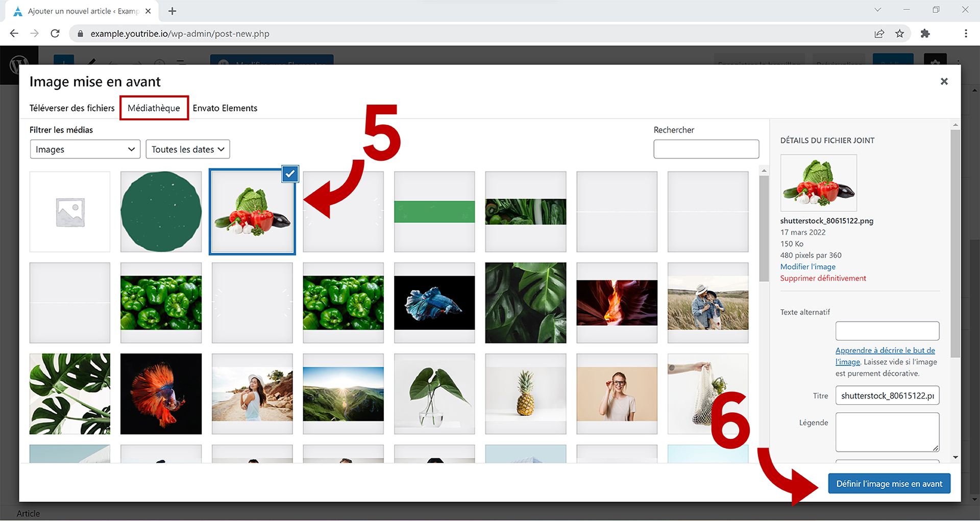Expand the browser tab search chevron
980x521 pixels.
click(877, 10)
